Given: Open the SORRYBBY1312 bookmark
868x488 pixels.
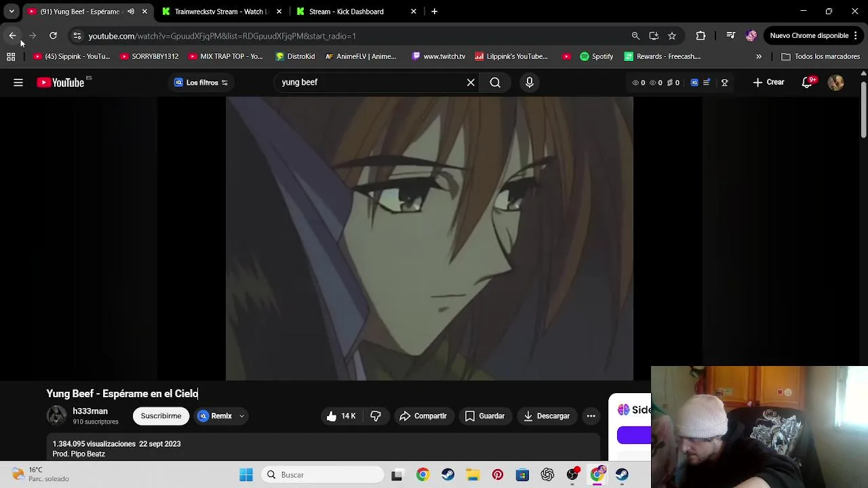Looking at the screenshot, I should pyautogui.click(x=149, y=57).
